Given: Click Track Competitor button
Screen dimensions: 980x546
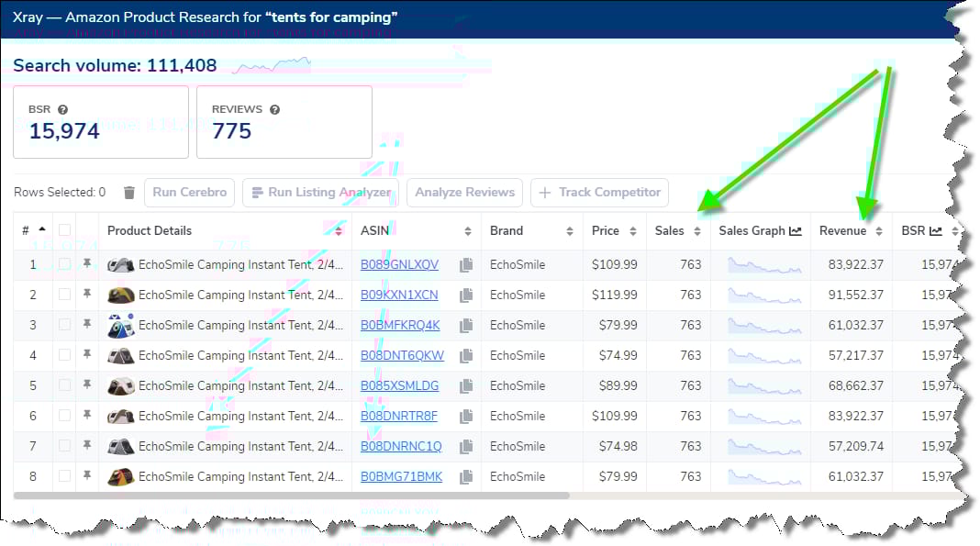Looking at the screenshot, I should [x=599, y=193].
